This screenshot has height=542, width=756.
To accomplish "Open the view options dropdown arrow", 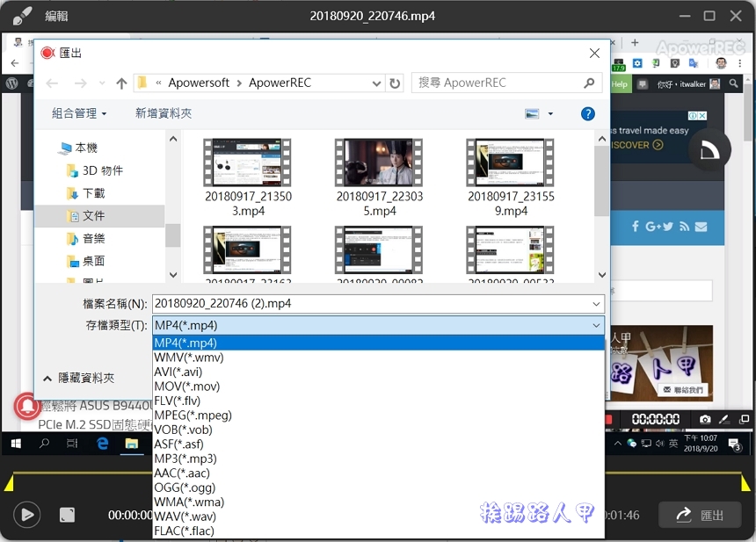I will coord(550,113).
